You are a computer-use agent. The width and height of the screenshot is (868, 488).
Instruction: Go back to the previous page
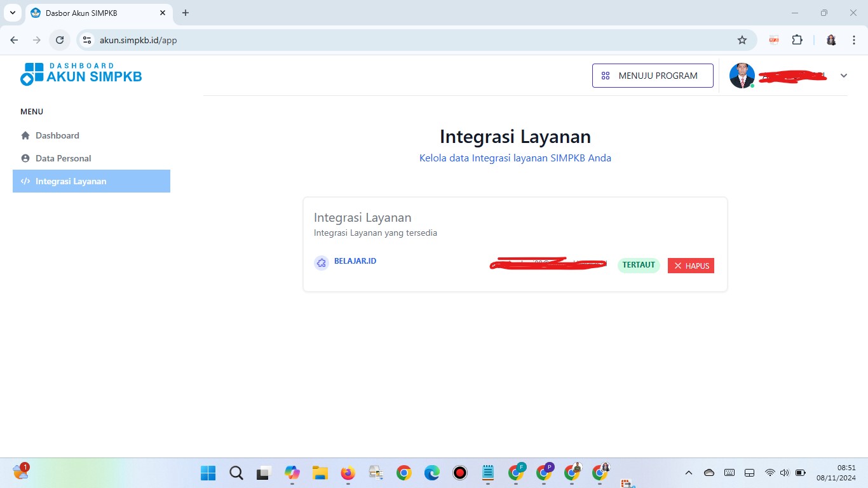point(14,40)
